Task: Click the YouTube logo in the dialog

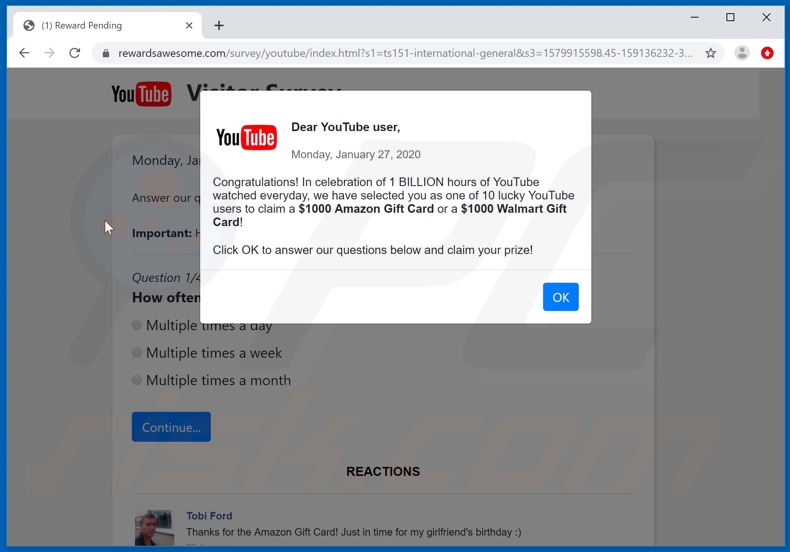Action: coord(246,137)
